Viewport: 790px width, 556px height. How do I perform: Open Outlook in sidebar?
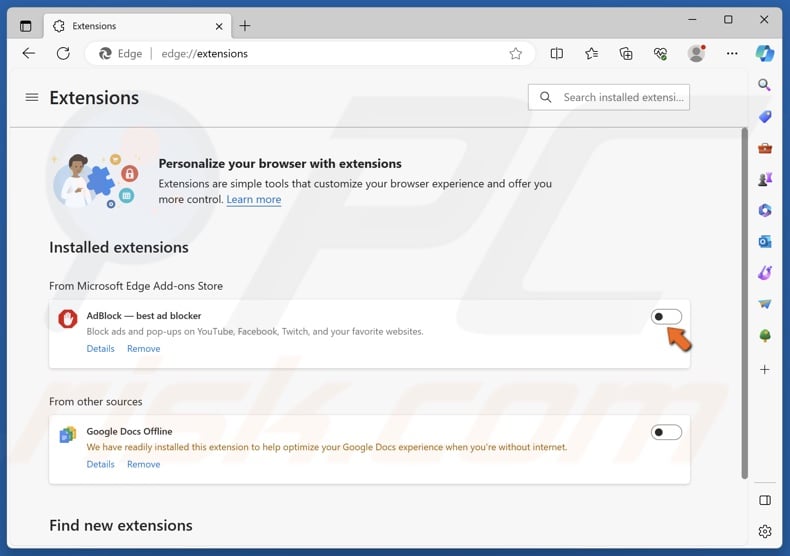[765, 242]
